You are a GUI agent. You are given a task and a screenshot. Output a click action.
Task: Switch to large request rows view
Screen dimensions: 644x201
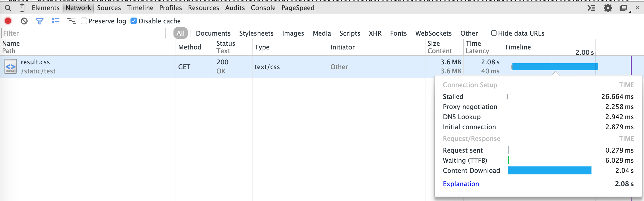tap(56, 21)
